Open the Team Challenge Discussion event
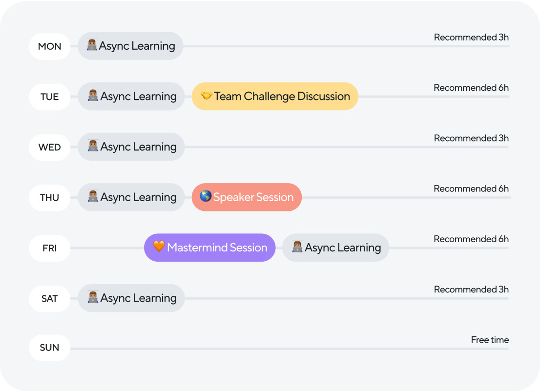 pyautogui.click(x=275, y=96)
